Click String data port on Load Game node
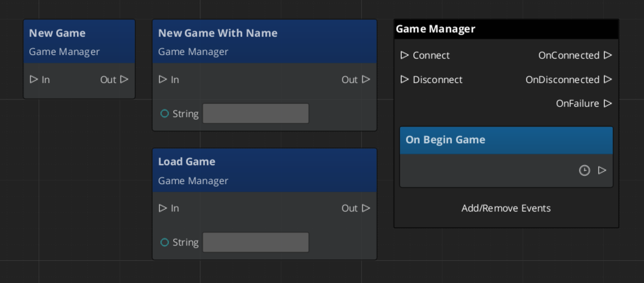The width and height of the screenshot is (644, 283). (x=165, y=242)
